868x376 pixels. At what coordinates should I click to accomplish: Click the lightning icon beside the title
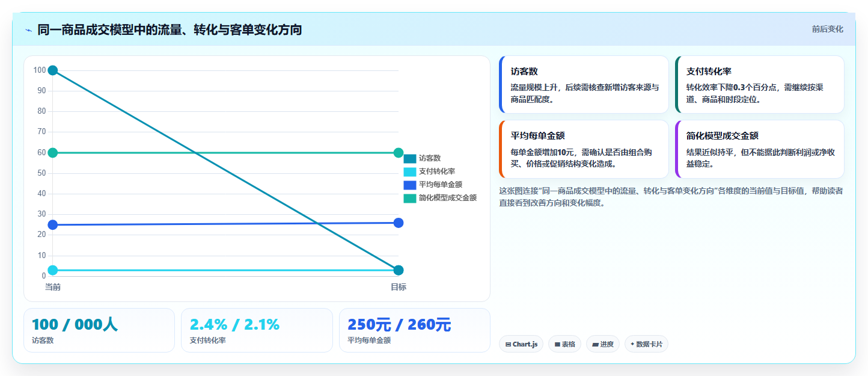click(28, 29)
